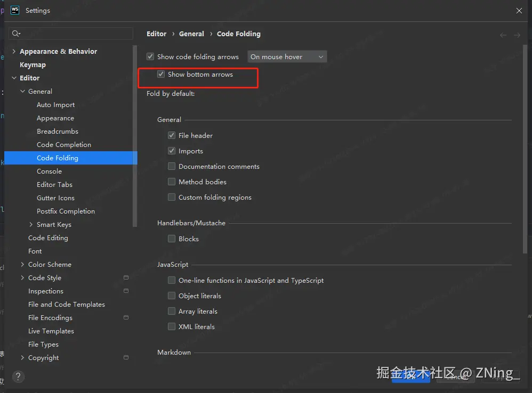Select Font settings

pyautogui.click(x=35, y=251)
